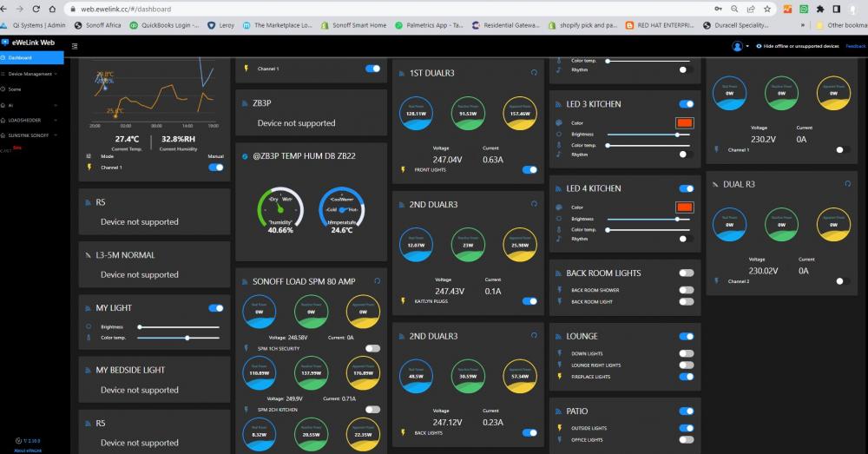
Task: Click the refresh icon on DUAL R3 card
Action: (847, 184)
